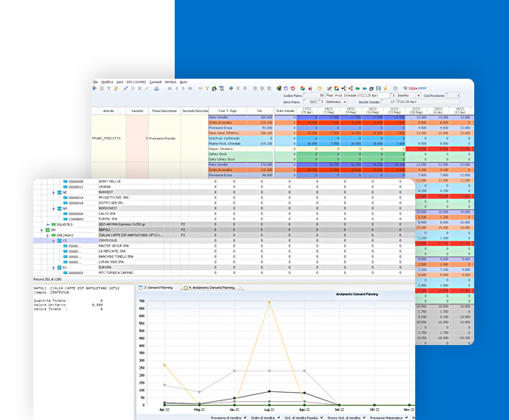The image size is (509, 420).
Task: Click the Variante column header
Action: point(138,110)
